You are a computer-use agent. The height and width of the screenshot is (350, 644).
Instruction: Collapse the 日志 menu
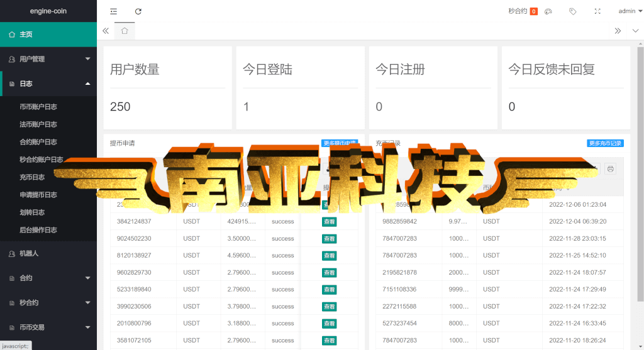coord(48,84)
